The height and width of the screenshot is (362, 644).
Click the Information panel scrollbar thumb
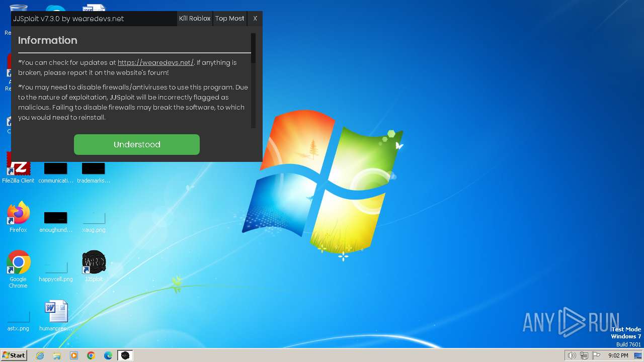[x=254, y=48]
